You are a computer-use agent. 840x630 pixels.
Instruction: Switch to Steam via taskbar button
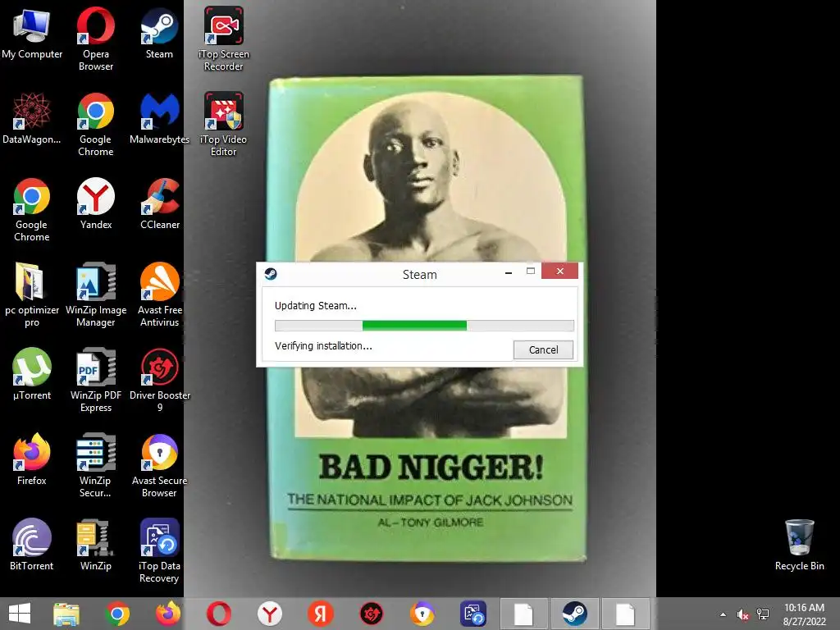574,614
